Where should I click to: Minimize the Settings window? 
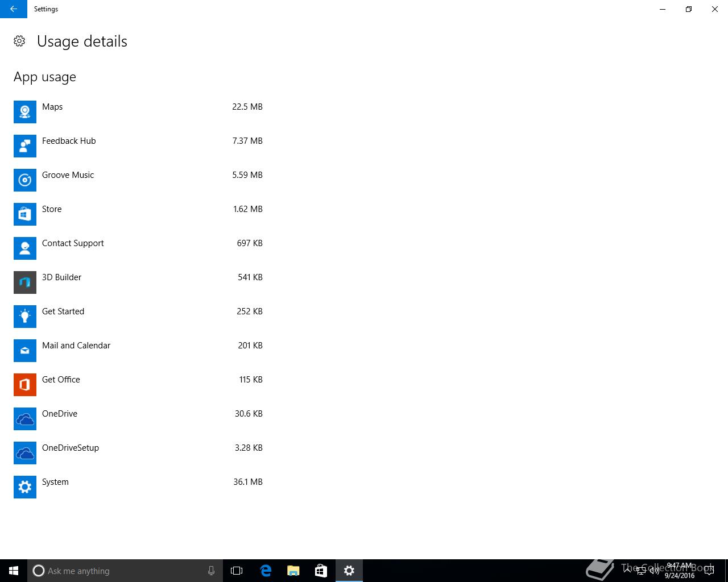(x=663, y=9)
